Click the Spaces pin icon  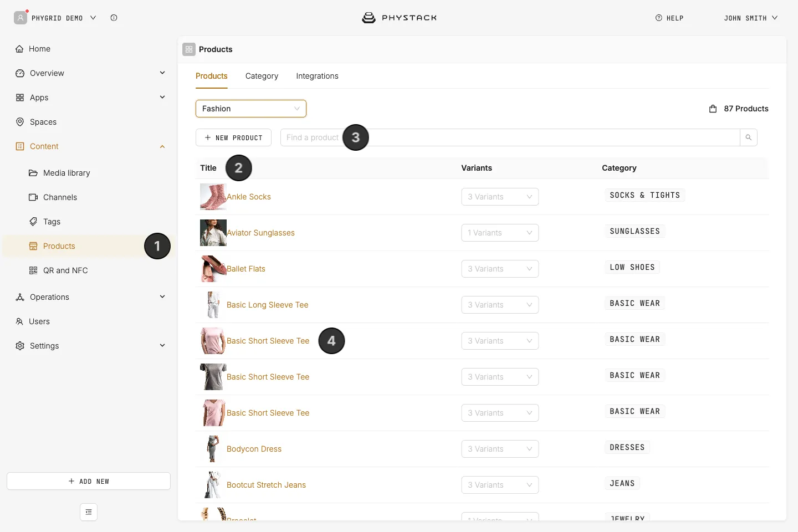[x=20, y=122]
